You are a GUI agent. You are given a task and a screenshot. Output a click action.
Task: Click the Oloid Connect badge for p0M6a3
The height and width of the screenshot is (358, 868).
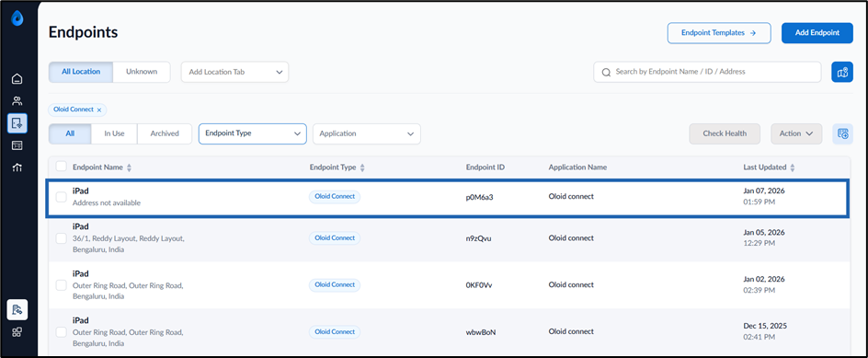pyautogui.click(x=335, y=197)
